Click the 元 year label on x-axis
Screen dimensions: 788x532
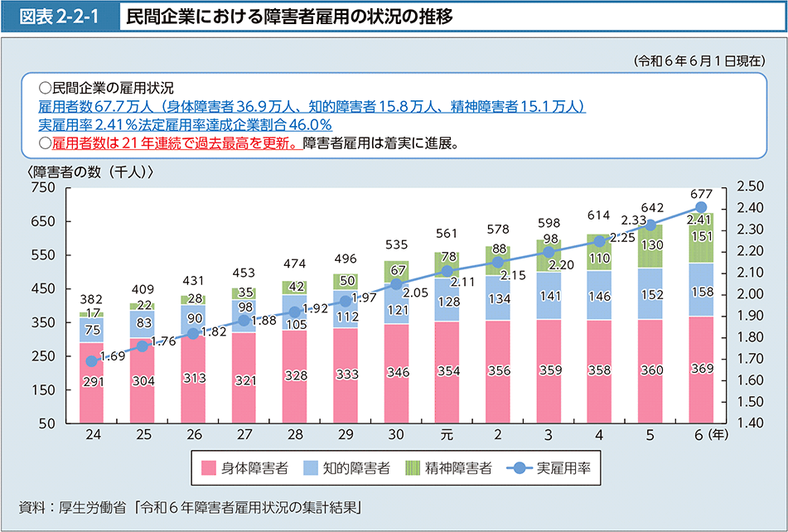[447, 434]
